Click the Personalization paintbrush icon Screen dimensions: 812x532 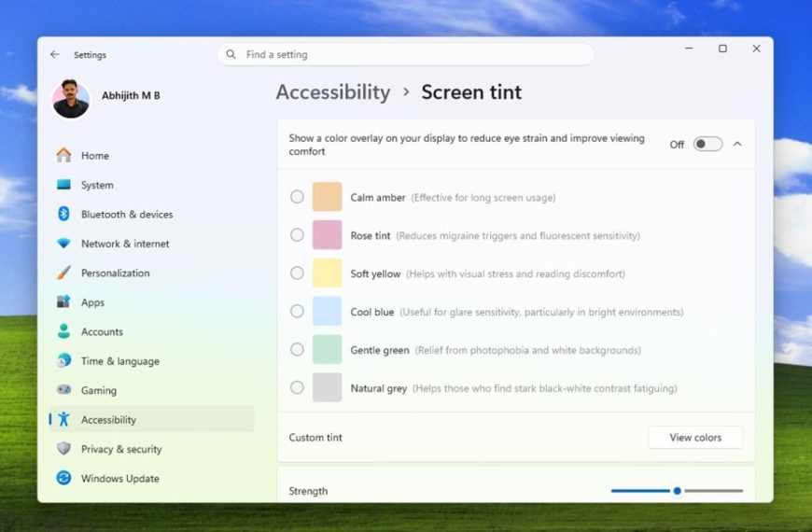pos(63,273)
